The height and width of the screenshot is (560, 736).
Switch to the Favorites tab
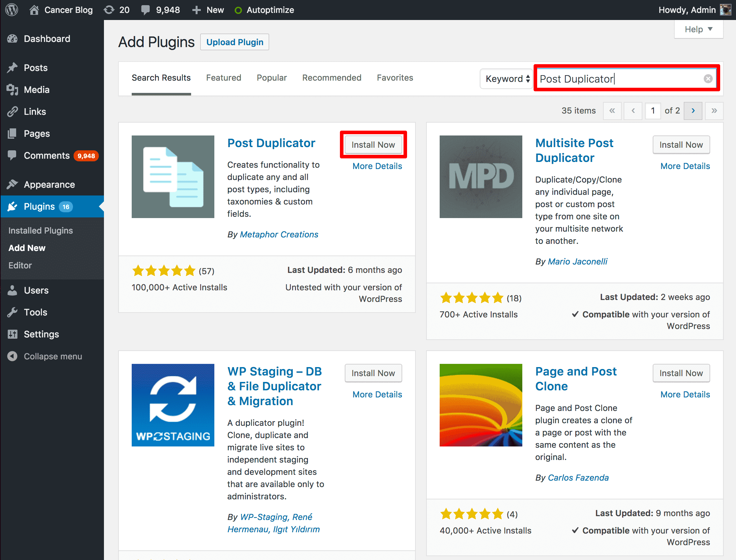(x=395, y=78)
